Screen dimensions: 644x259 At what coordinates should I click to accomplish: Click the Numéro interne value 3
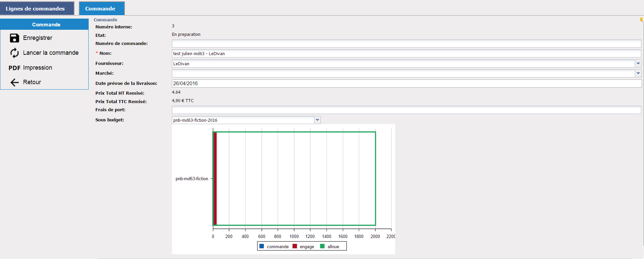point(173,26)
